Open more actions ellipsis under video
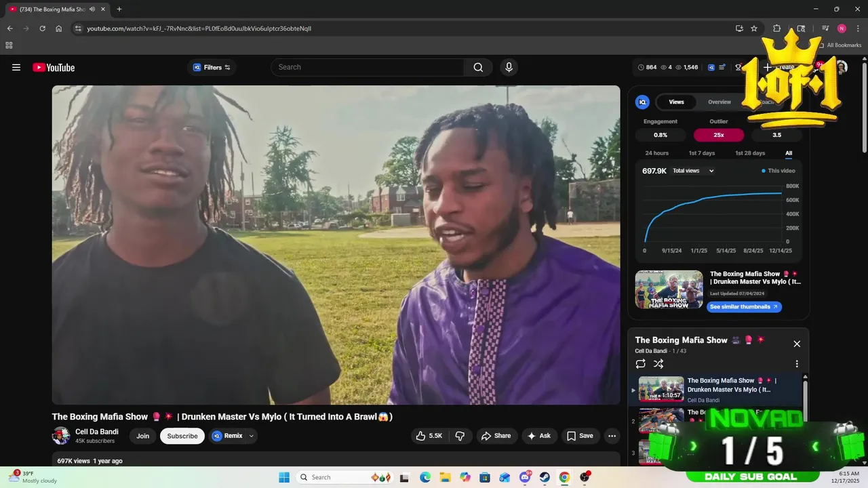868x488 pixels. point(612,436)
